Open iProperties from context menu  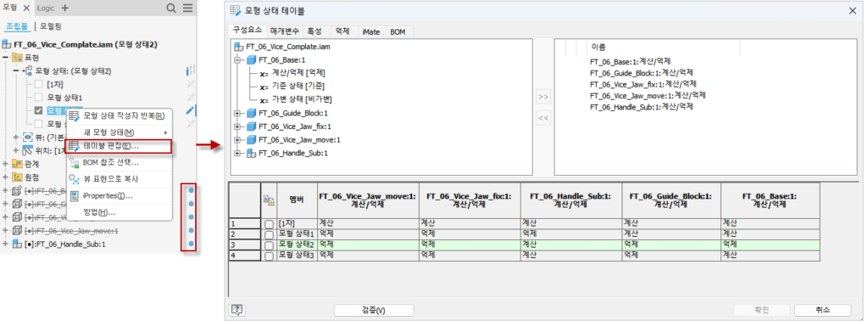119,196
